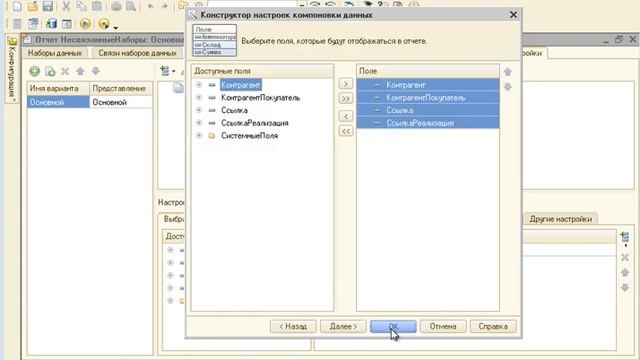
Task: Click the Print icon
Action: point(116,6)
